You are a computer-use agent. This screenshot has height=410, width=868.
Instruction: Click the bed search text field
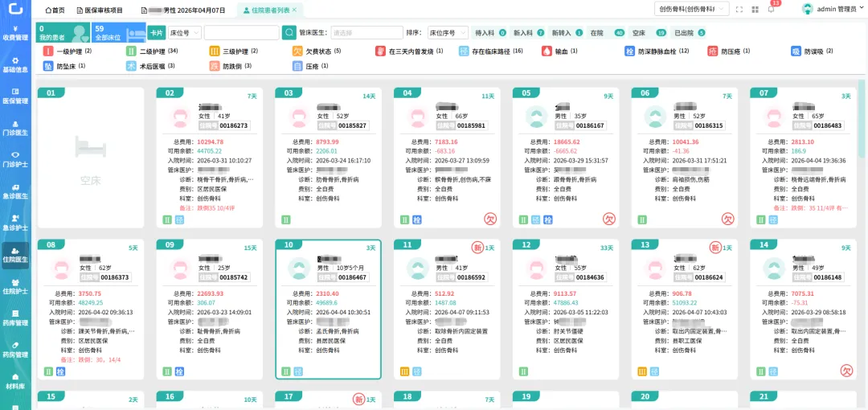point(241,33)
